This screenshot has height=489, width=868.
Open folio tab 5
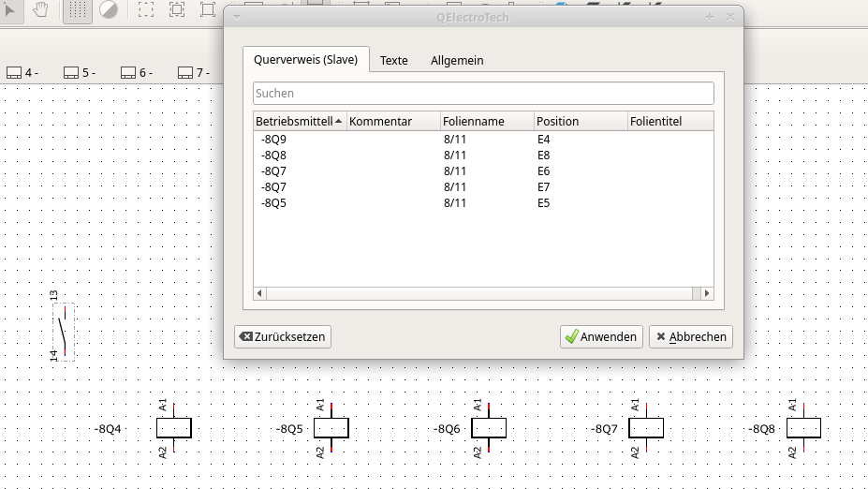[x=80, y=72]
